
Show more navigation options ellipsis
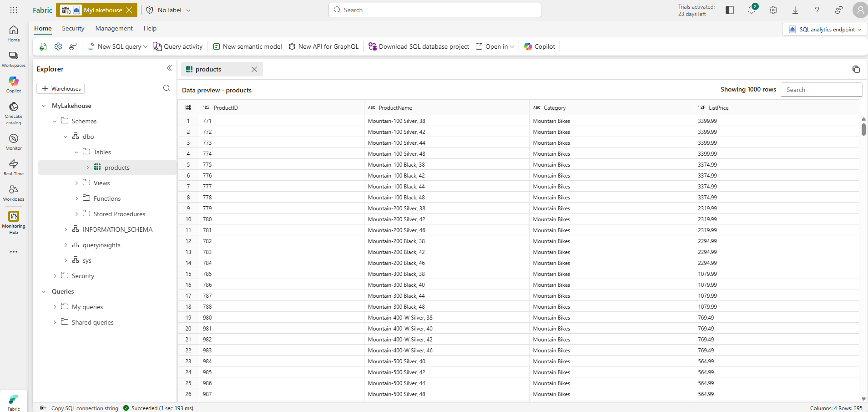[14, 252]
